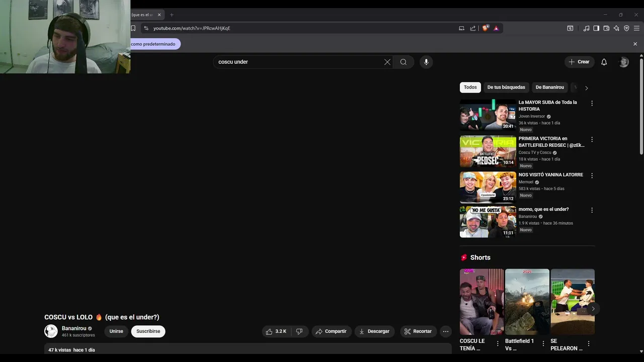The width and height of the screenshot is (644, 362).
Task: View site information icon in address bar
Action: (146, 28)
